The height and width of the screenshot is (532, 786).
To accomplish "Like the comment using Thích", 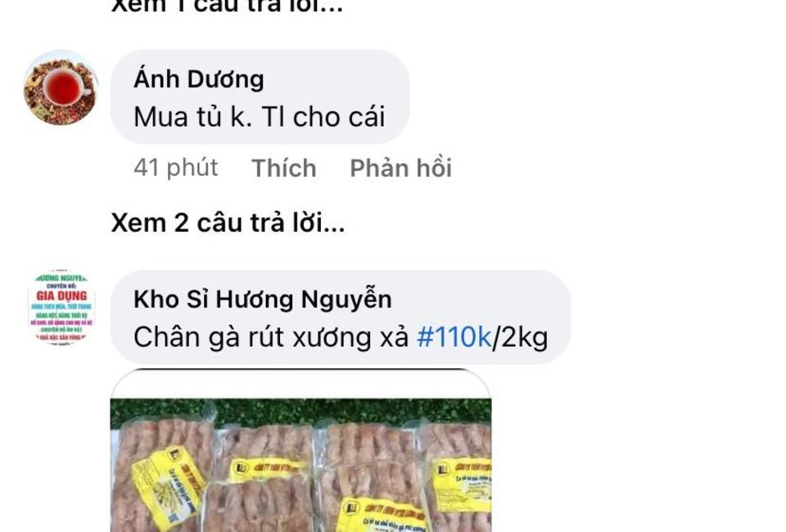I will point(284,168).
